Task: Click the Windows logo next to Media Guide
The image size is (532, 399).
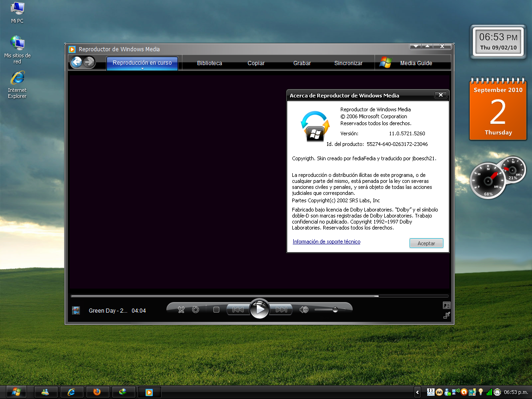Action: (386, 62)
